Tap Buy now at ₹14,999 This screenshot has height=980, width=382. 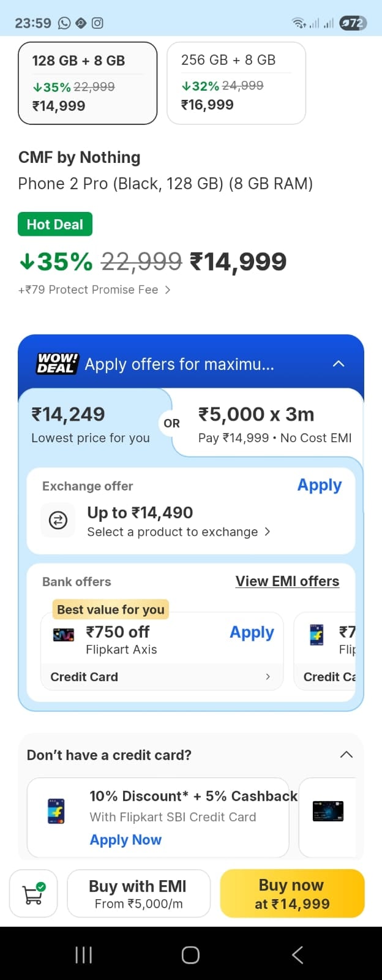pos(292,894)
